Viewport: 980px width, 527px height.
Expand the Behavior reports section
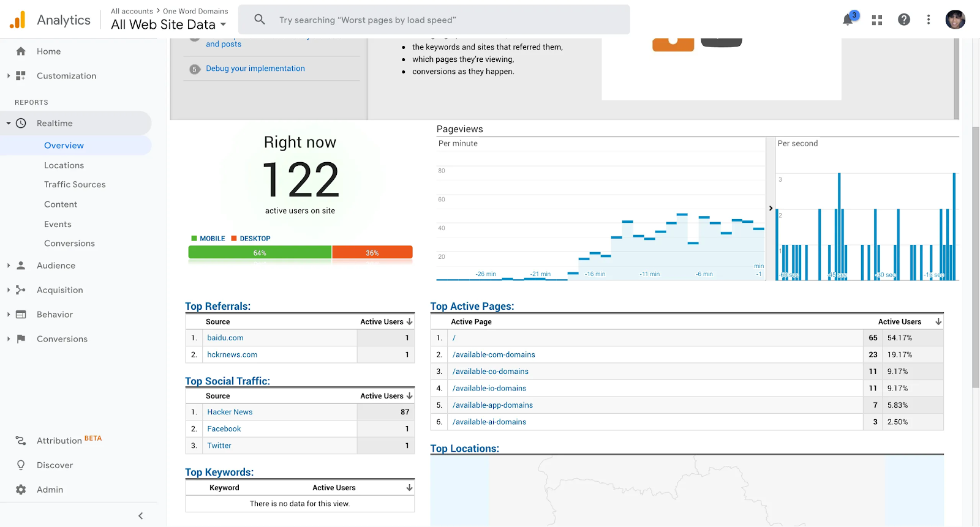[9, 315]
